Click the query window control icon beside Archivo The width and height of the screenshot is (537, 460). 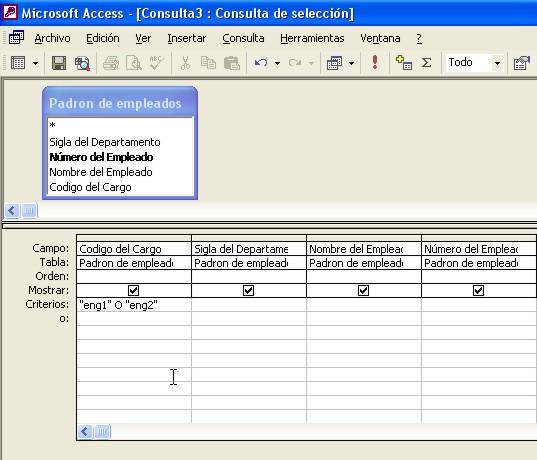pyautogui.click(x=16, y=37)
